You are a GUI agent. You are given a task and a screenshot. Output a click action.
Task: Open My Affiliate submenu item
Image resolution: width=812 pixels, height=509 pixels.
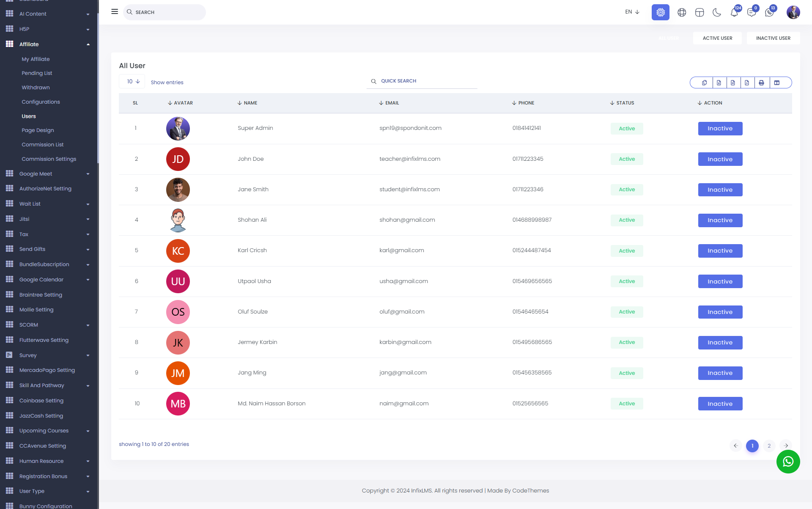pyautogui.click(x=36, y=59)
